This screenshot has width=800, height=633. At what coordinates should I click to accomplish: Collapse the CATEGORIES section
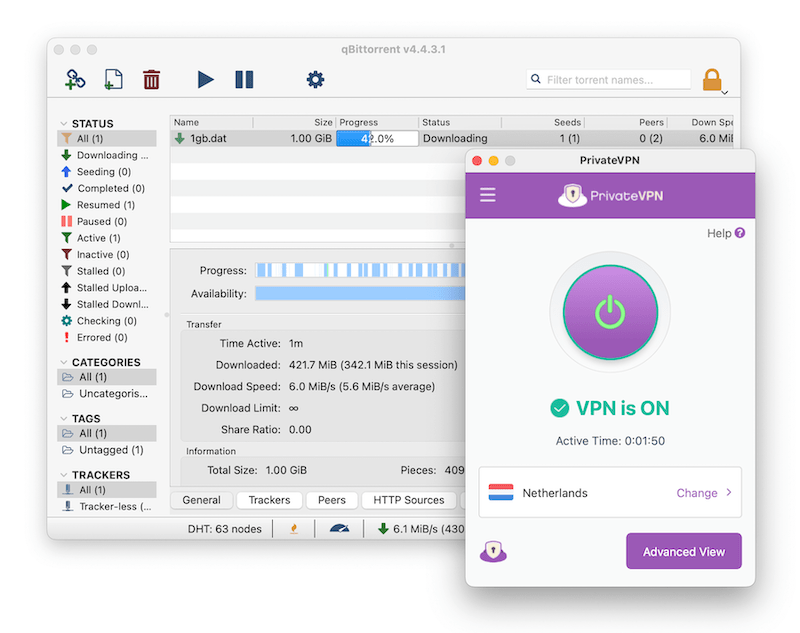pyautogui.click(x=62, y=361)
